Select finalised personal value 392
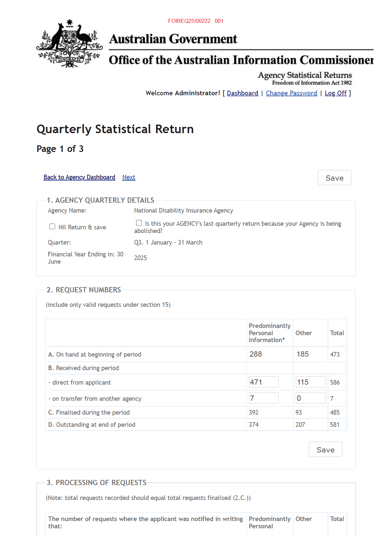 coord(254,412)
